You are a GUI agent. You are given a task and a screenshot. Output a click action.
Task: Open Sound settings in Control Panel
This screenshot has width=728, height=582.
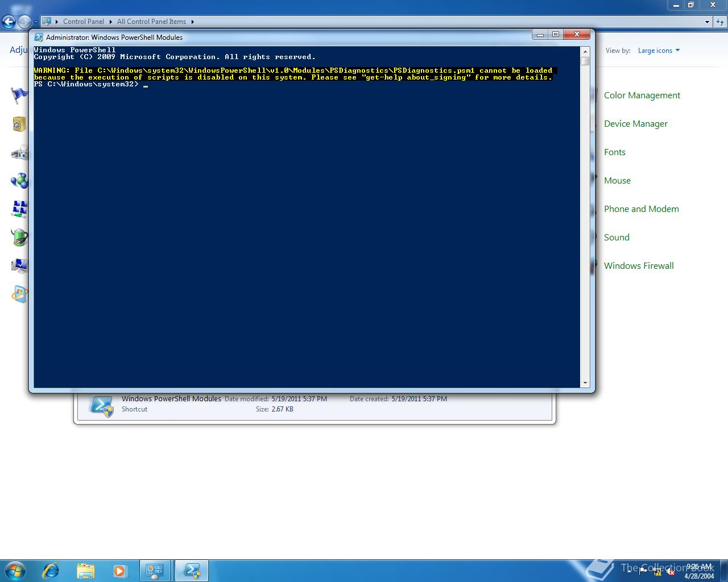pyautogui.click(x=617, y=238)
